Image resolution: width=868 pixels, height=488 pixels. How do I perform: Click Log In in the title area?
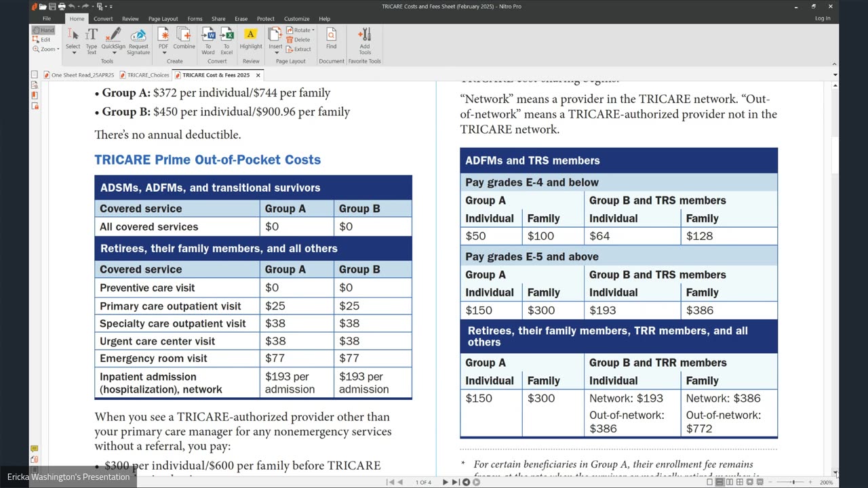(x=823, y=19)
